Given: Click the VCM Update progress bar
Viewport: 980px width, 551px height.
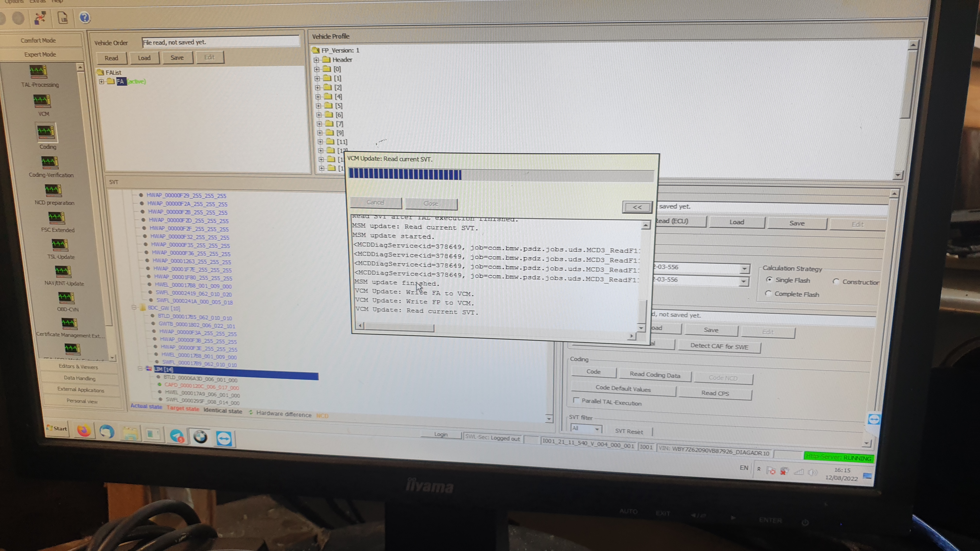Looking at the screenshot, I should 501,175.
